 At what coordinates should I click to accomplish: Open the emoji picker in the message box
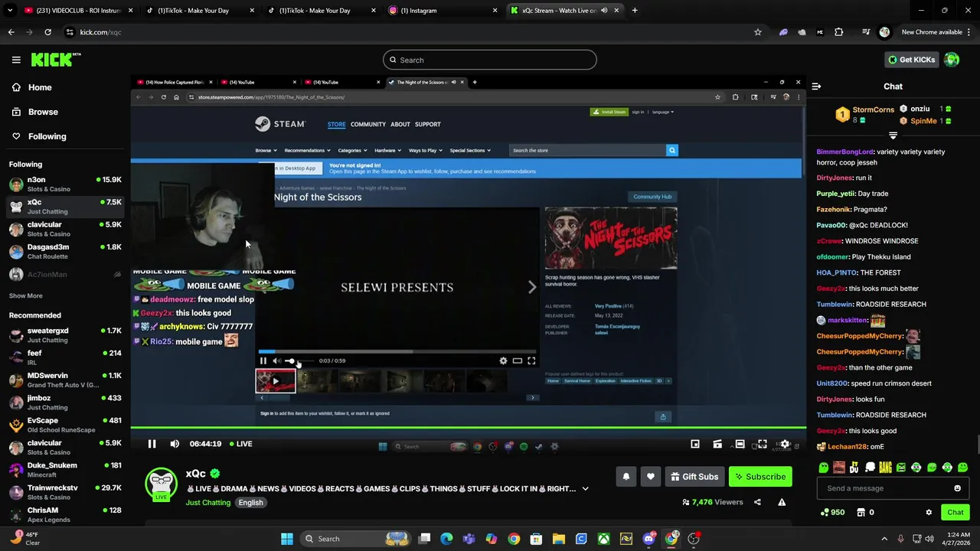[957, 488]
